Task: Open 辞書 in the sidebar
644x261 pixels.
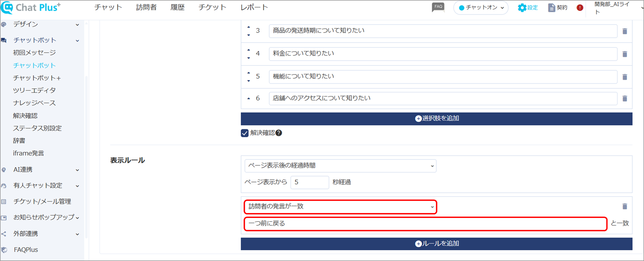Action: pyautogui.click(x=19, y=141)
